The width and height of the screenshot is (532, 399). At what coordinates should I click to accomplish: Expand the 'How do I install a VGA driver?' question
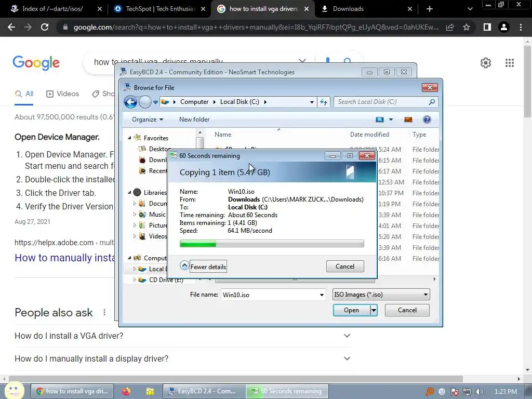(x=347, y=336)
